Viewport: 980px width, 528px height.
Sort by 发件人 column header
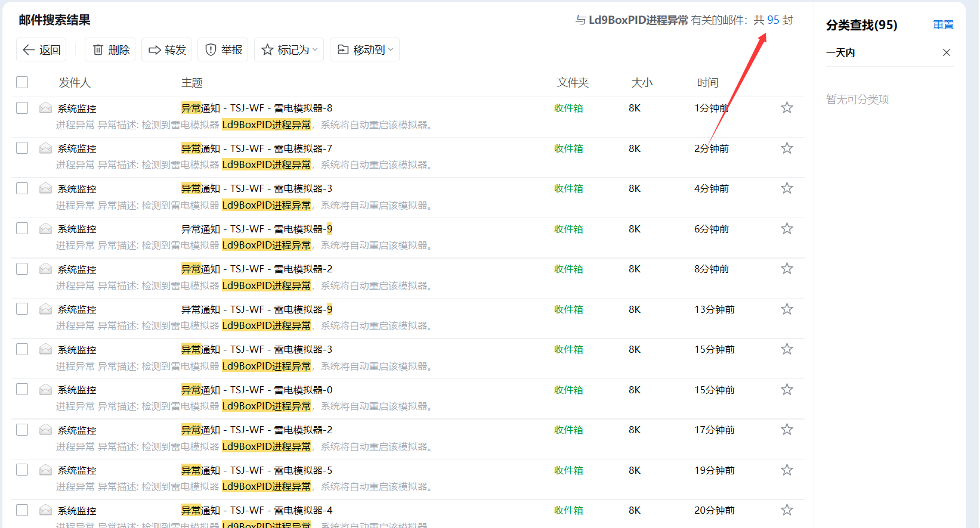[x=75, y=83]
